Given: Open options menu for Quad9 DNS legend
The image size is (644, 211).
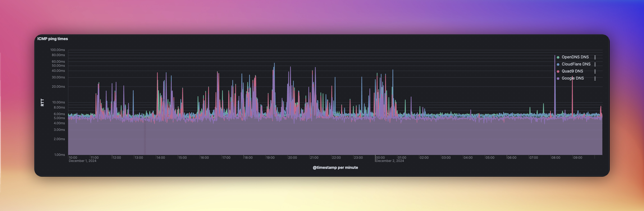Looking at the screenshot, I should (595, 71).
